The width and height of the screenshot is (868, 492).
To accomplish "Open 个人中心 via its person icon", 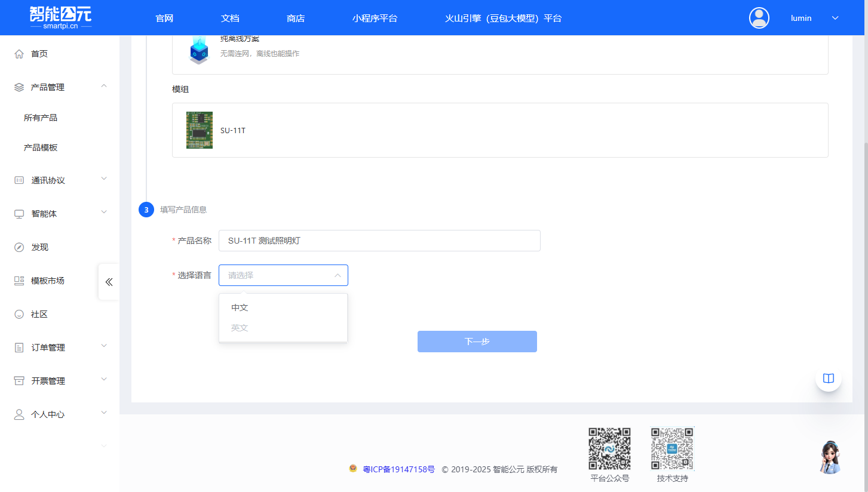I will coord(18,414).
